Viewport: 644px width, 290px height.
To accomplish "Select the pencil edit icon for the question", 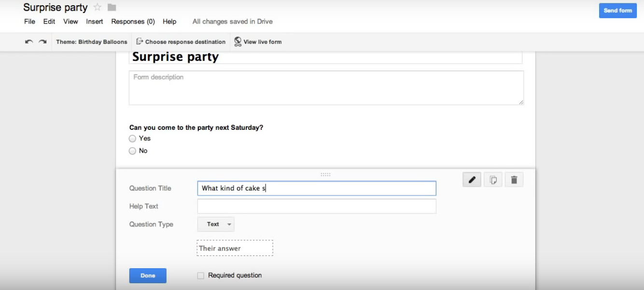I will click(472, 179).
